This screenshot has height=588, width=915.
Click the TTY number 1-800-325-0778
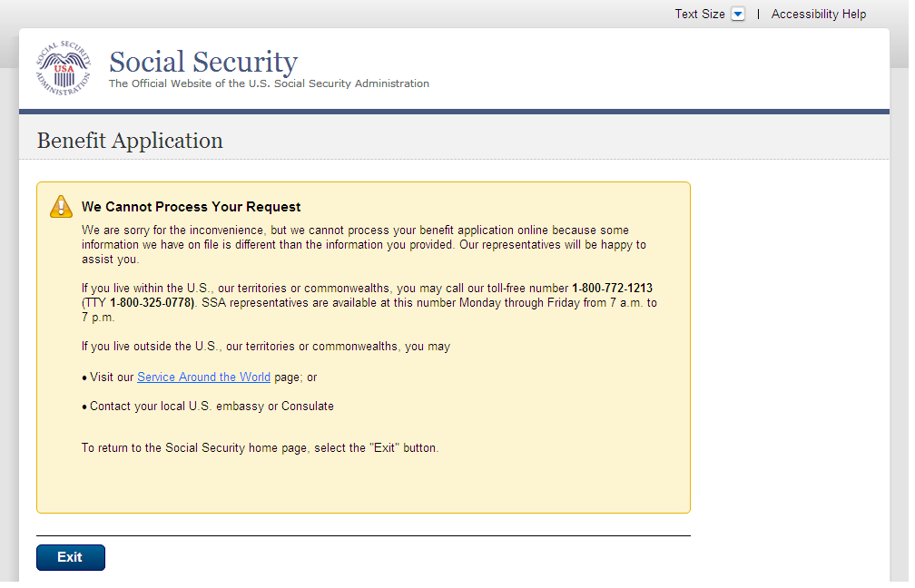click(x=152, y=303)
